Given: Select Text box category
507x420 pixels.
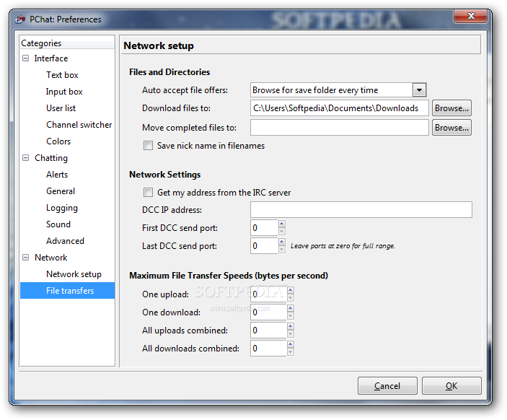Looking at the screenshot, I should click(x=62, y=75).
